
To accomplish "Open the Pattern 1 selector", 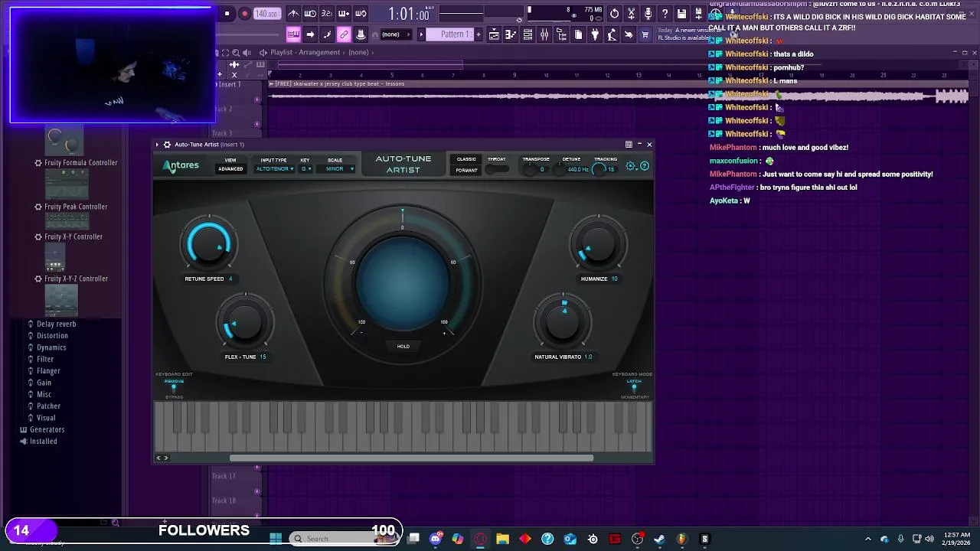I will [x=449, y=34].
